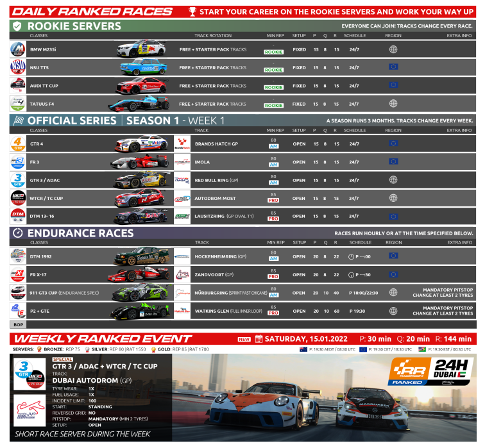Image resolution: width=485 pixels, height=448 pixels.
Task: Click the GTR 4 class badge
Action: coord(18,144)
